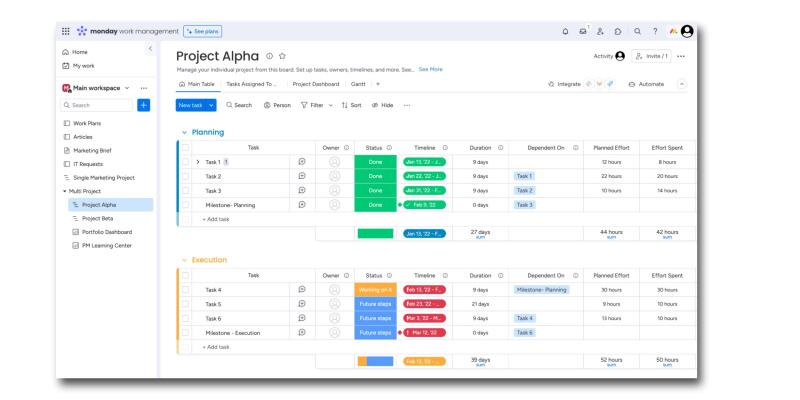Click the See plans button
The image size is (800, 400).
tap(203, 32)
